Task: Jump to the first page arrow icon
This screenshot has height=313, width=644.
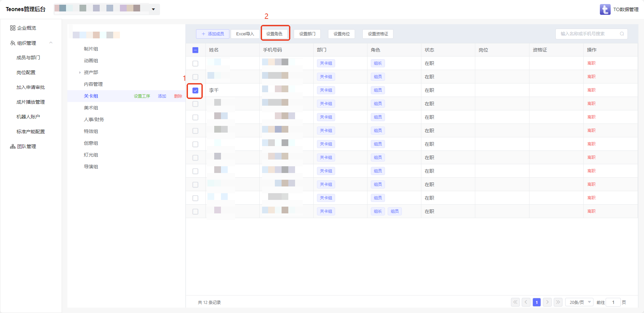Action: (515, 302)
